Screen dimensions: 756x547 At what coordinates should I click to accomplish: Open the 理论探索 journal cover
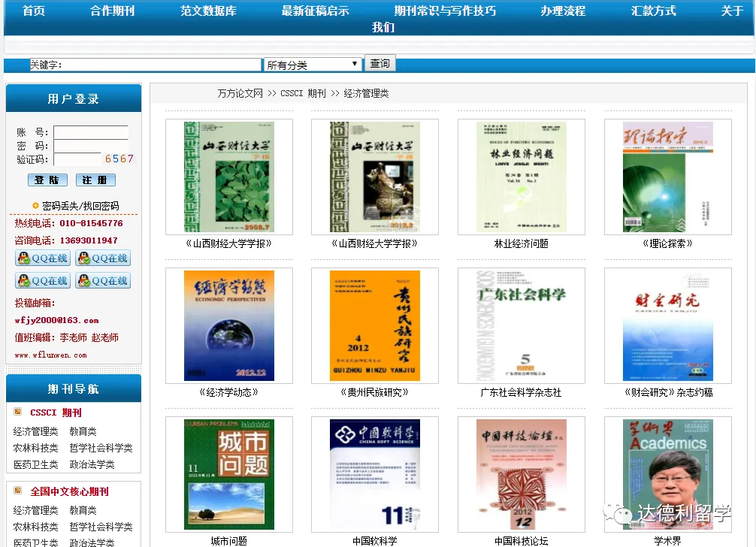[x=668, y=177]
